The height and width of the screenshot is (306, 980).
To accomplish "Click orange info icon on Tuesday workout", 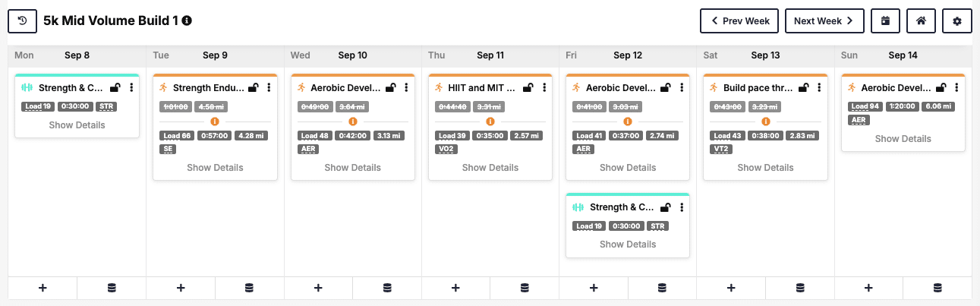I will [215, 121].
